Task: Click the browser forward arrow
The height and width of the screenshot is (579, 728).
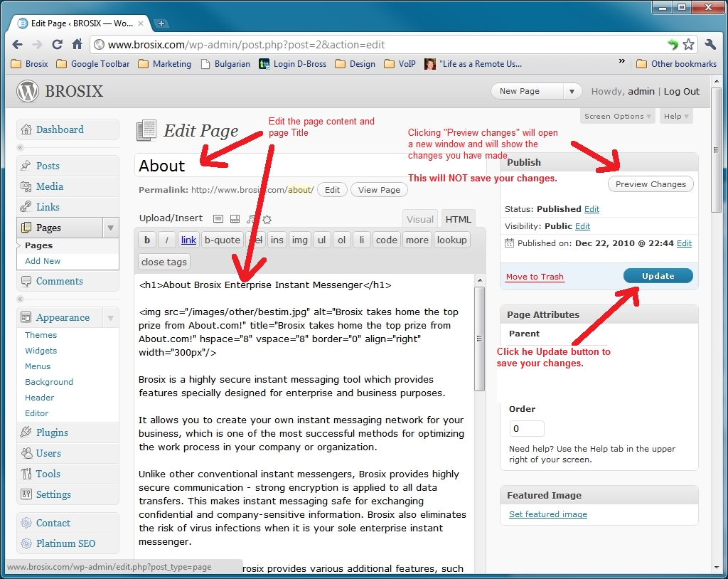Action: [x=37, y=45]
